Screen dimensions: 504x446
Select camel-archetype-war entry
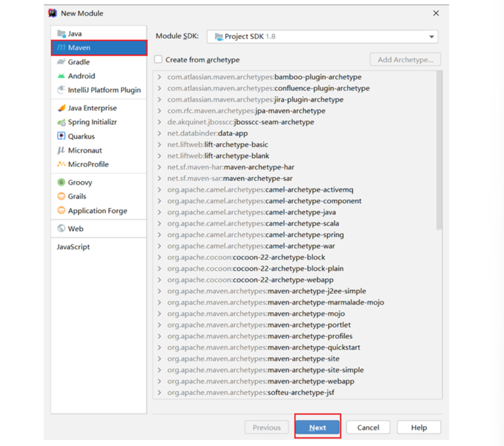(251, 246)
